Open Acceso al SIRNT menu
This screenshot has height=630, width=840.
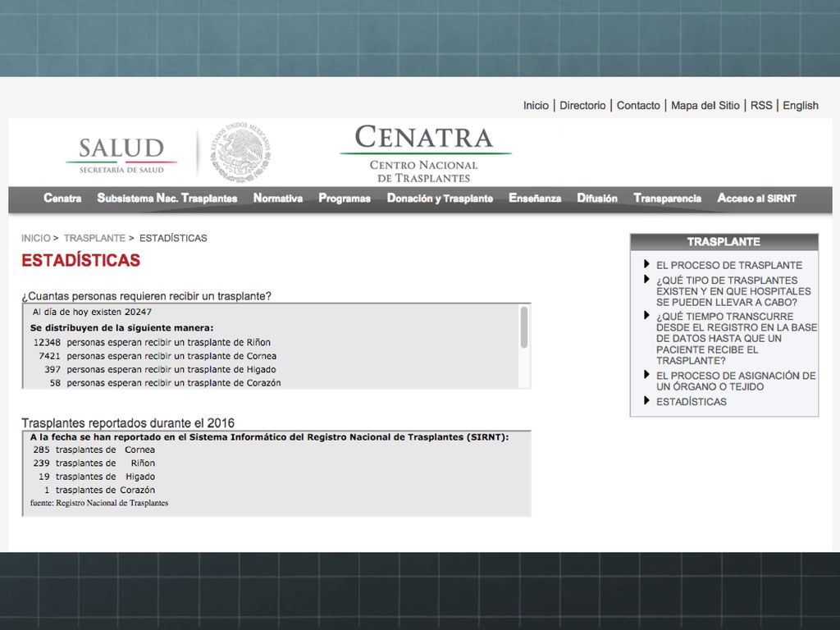click(756, 199)
